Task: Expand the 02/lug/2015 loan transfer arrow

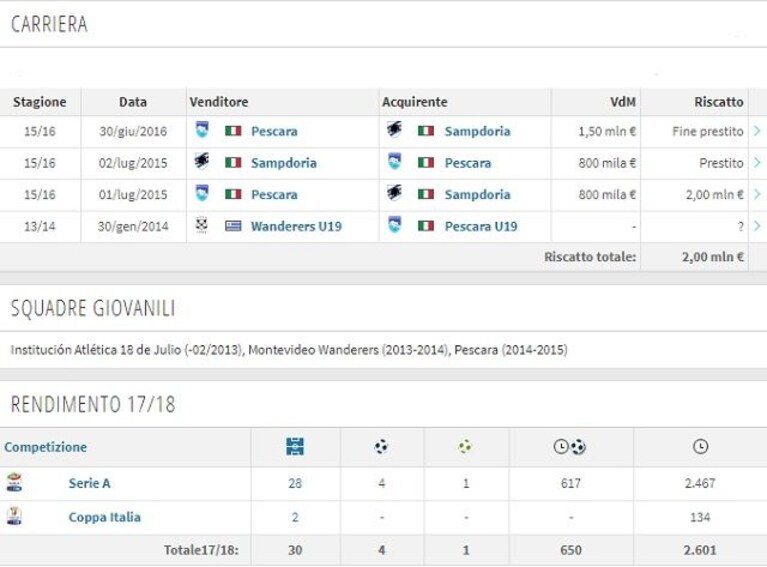Action: pos(757,162)
